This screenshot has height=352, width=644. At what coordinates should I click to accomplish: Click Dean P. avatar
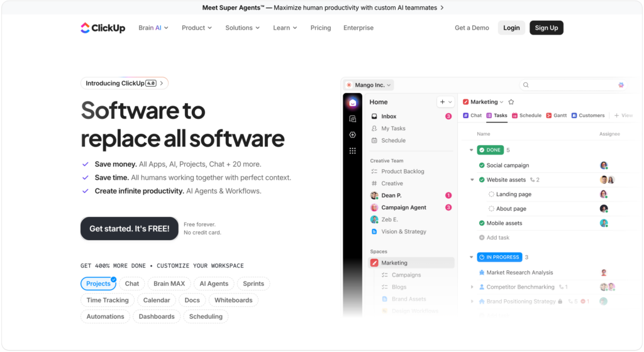tap(374, 195)
